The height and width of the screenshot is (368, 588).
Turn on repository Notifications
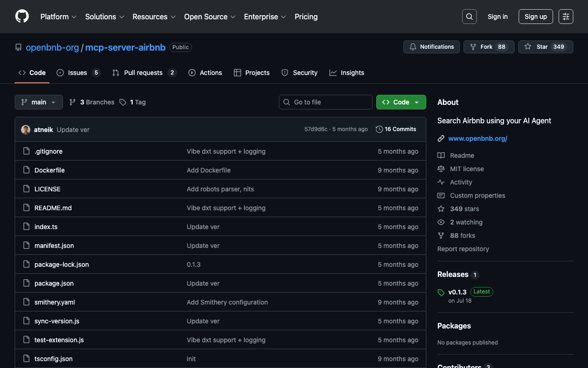tap(431, 47)
